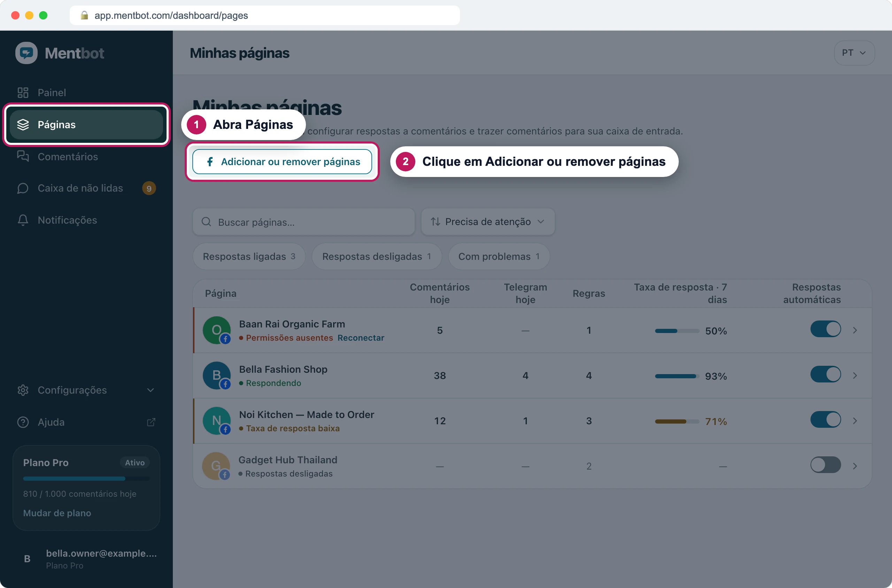
Task: Click the sort arrows icon beside Precisa de atenção
Action: (436, 222)
